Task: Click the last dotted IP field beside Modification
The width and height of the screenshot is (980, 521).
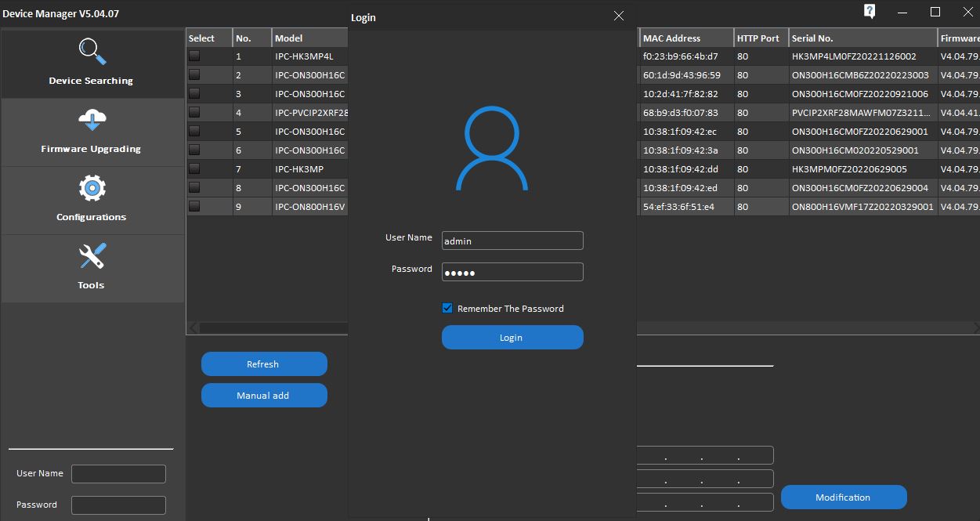Action: (705, 502)
